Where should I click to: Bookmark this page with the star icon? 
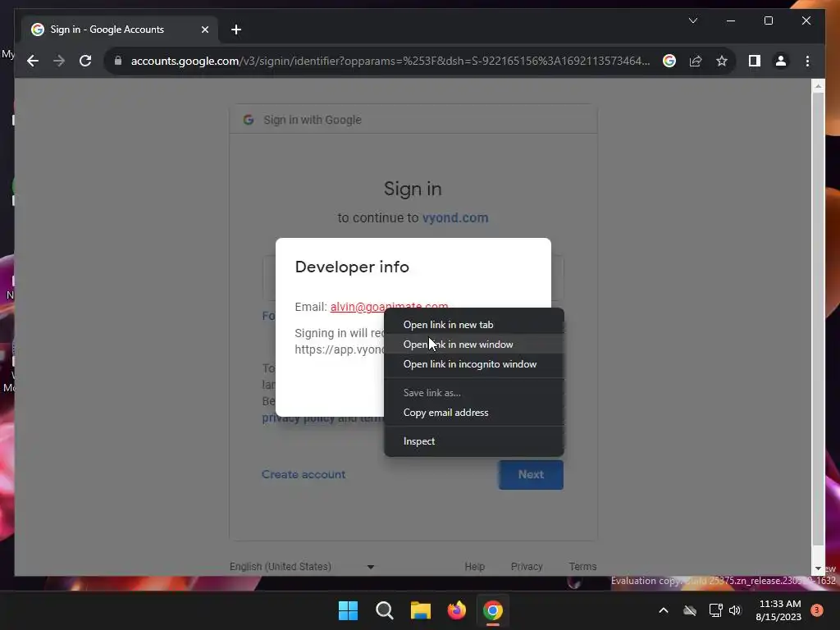point(722,61)
